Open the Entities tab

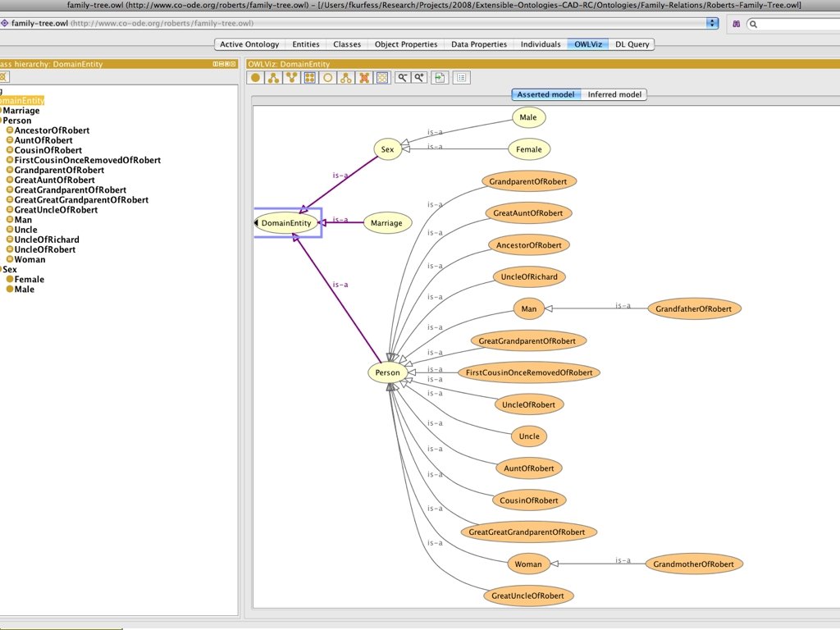tap(306, 44)
